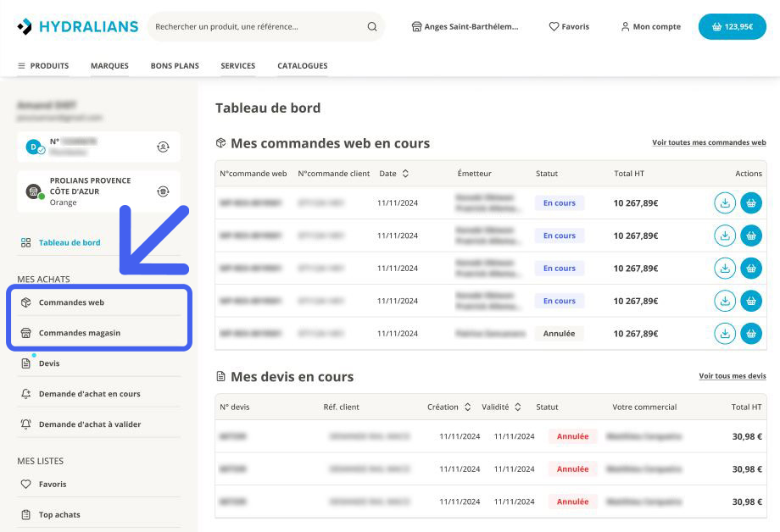This screenshot has height=532, width=780.
Task: Click the first quote's 30,98 € total
Action: click(747, 436)
